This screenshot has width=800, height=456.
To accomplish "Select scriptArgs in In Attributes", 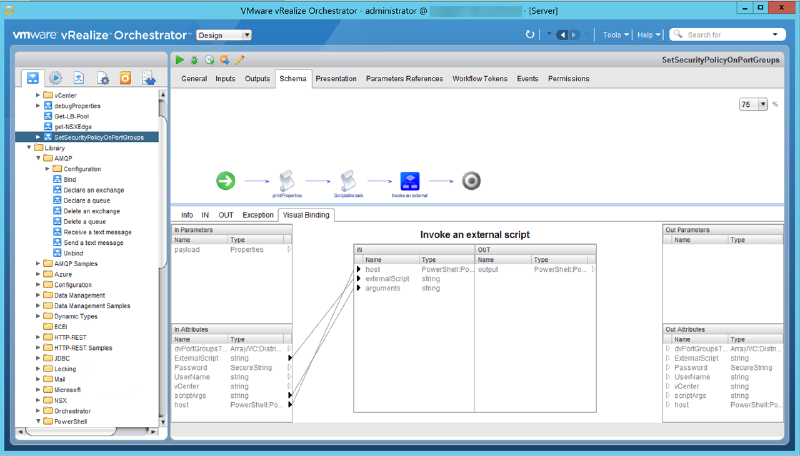I will click(232, 395).
